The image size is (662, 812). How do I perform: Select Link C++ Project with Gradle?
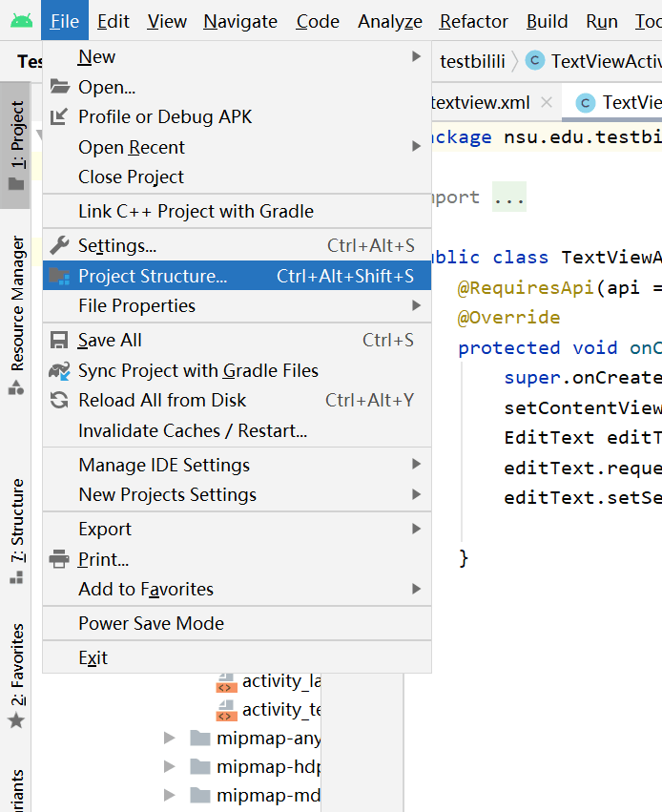[238, 211]
